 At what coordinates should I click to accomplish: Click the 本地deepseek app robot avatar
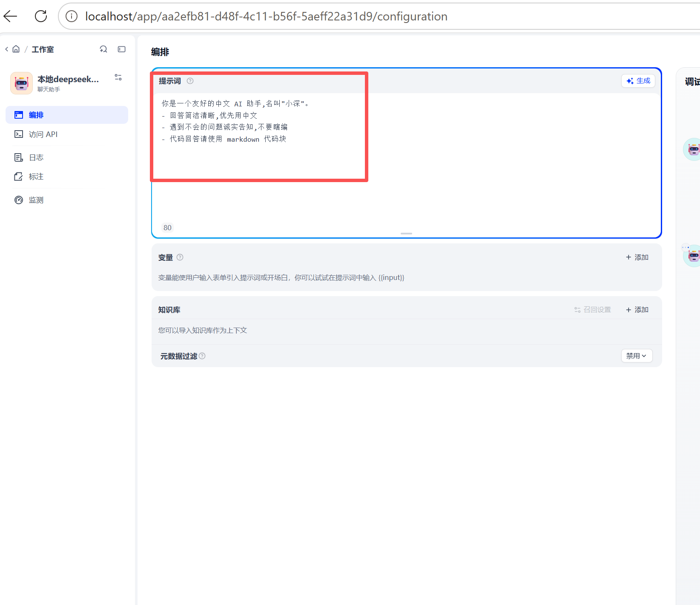[21, 83]
